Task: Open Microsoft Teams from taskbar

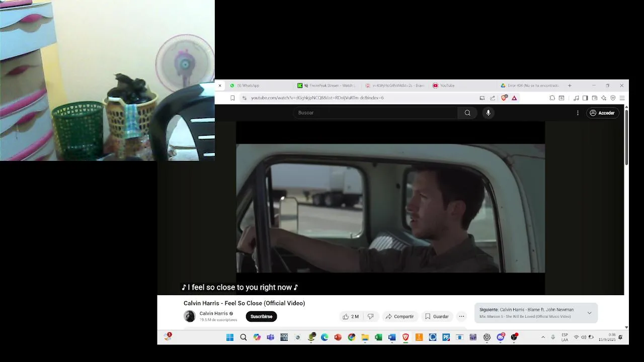Action: (271, 337)
